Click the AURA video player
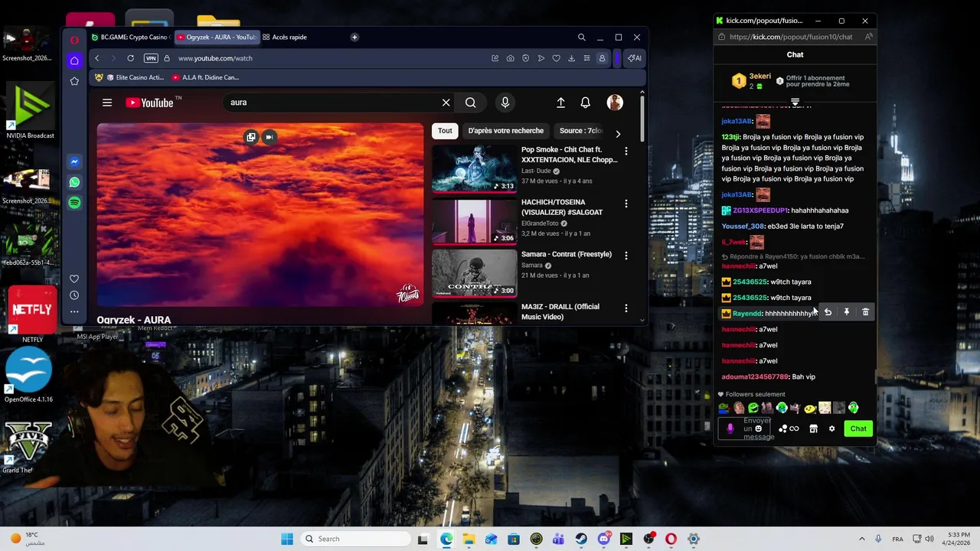The height and width of the screenshot is (551, 980). [x=260, y=215]
